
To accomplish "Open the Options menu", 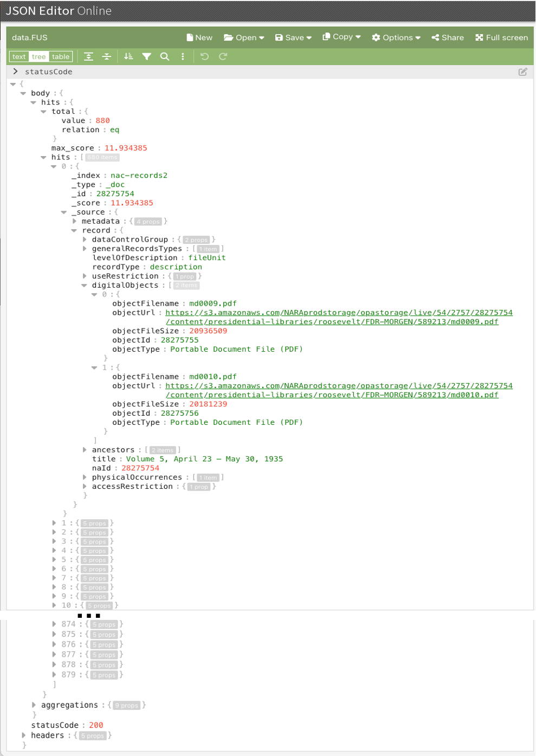I will click(x=396, y=37).
